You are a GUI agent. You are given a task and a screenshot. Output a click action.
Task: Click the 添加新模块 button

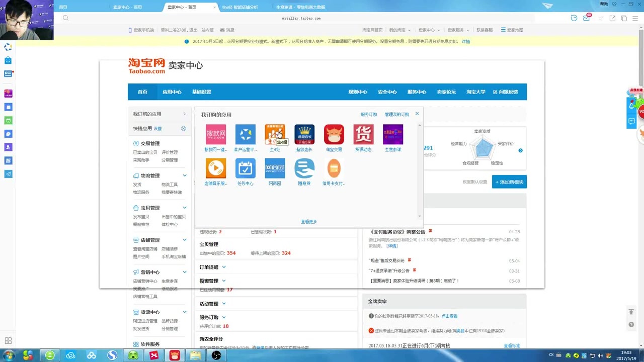[509, 182]
